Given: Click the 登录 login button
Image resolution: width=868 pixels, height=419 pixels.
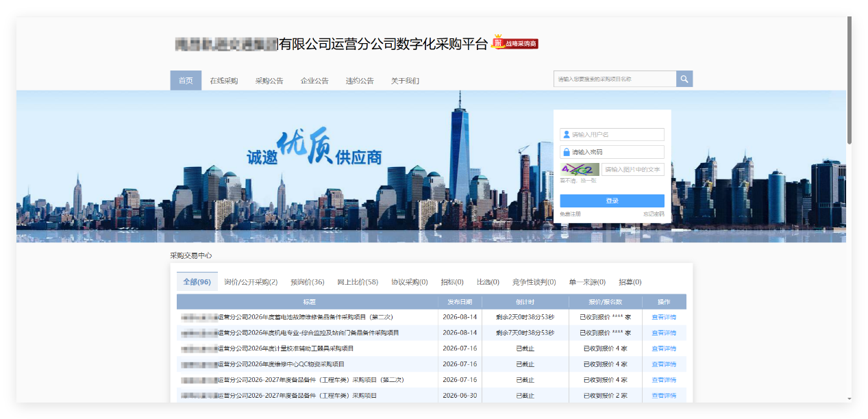Looking at the screenshot, I should point(612,201).
